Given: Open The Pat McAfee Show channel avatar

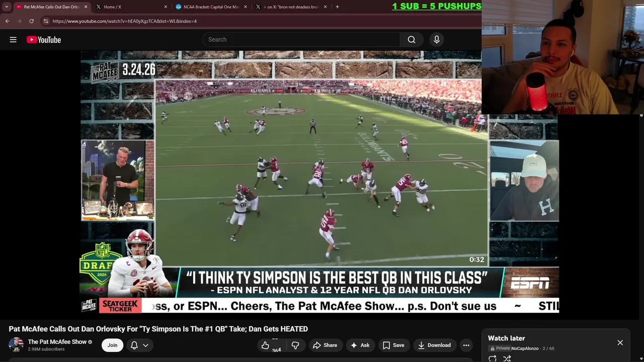Looking at the screenshot, I should tap(16, 345).
